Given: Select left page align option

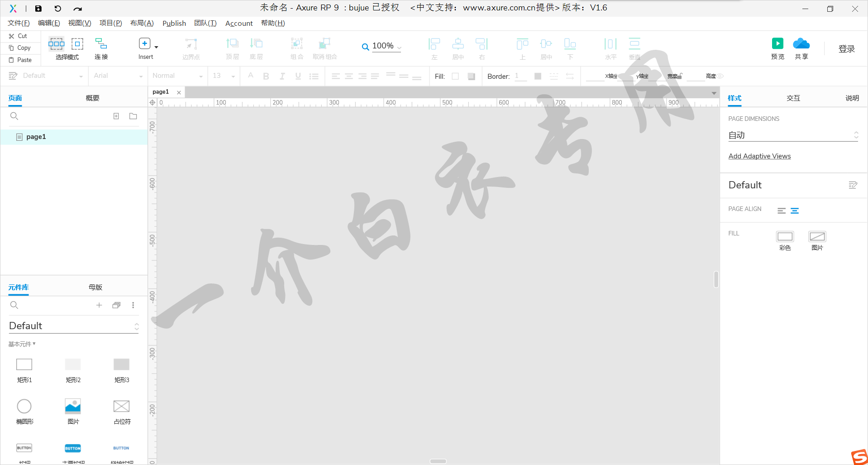Looking at the screenshot, I should click(x=782, y=211).
